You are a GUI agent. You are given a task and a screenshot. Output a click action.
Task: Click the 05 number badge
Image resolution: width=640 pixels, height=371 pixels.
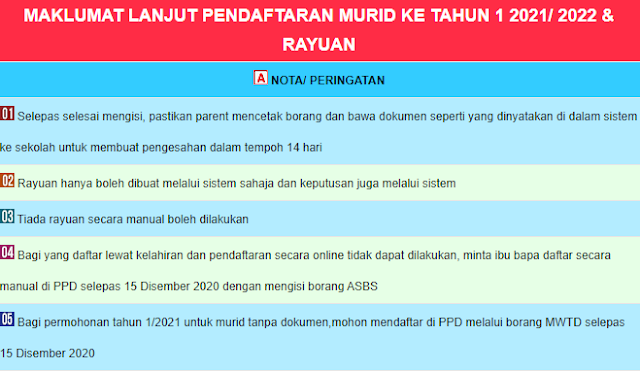[x=7, y=319]
